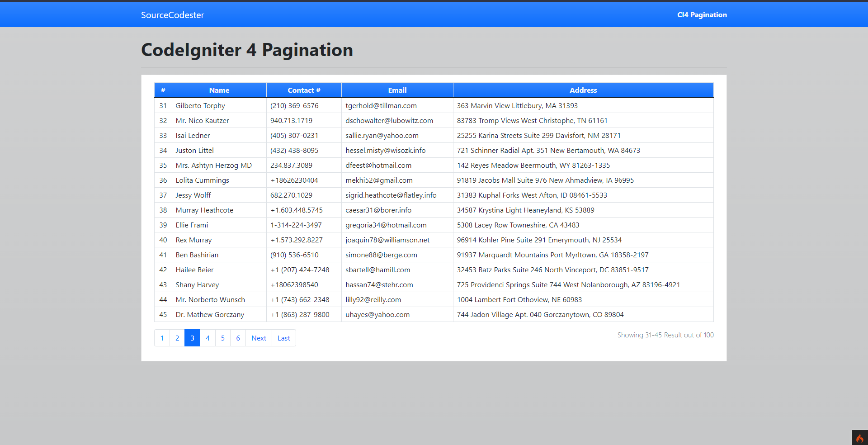Select the row for Dr. Mathew Gorczany
Viewport: 868px width, 445px height.
(210, 314)
